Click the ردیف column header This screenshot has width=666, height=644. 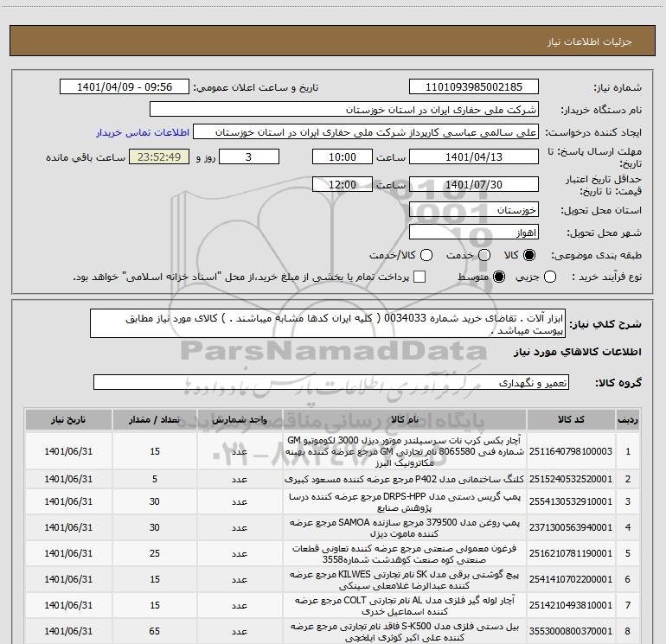pyautogui.click(x=628, y=419)
